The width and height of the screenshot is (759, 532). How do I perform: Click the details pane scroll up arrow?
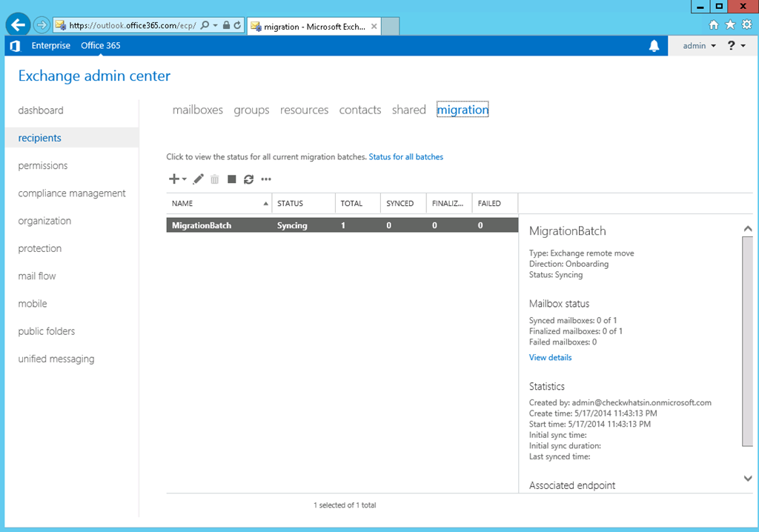(x=748, y=228)
